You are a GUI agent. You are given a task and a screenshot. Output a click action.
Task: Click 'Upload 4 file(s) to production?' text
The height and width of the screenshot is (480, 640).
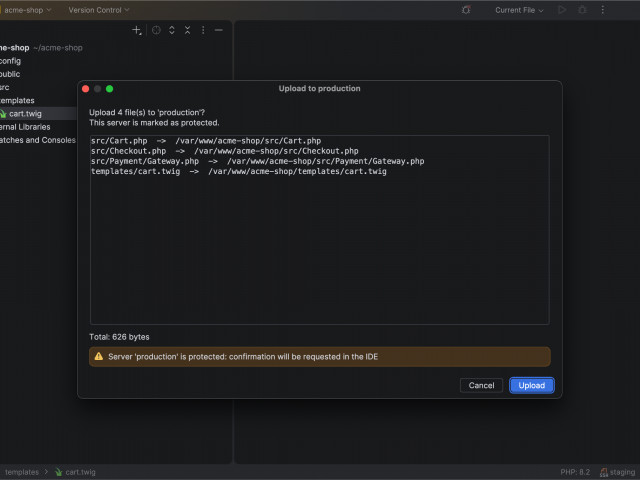pos(147,113)
